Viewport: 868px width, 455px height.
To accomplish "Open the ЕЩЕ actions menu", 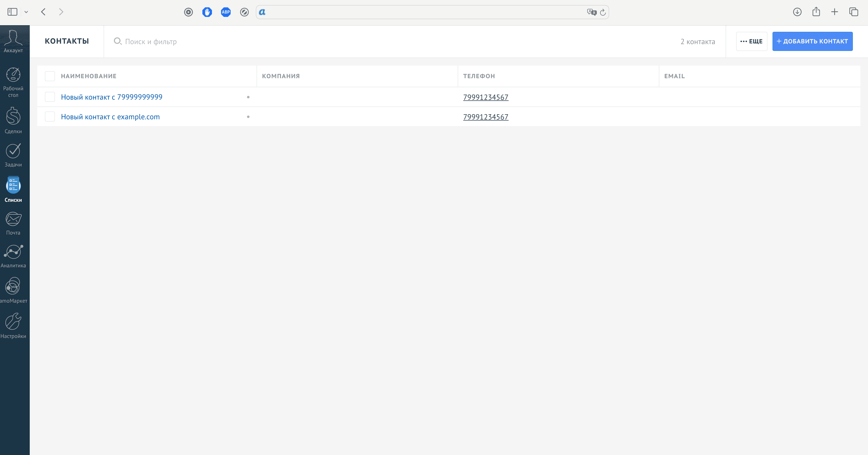I will point(751,41).
